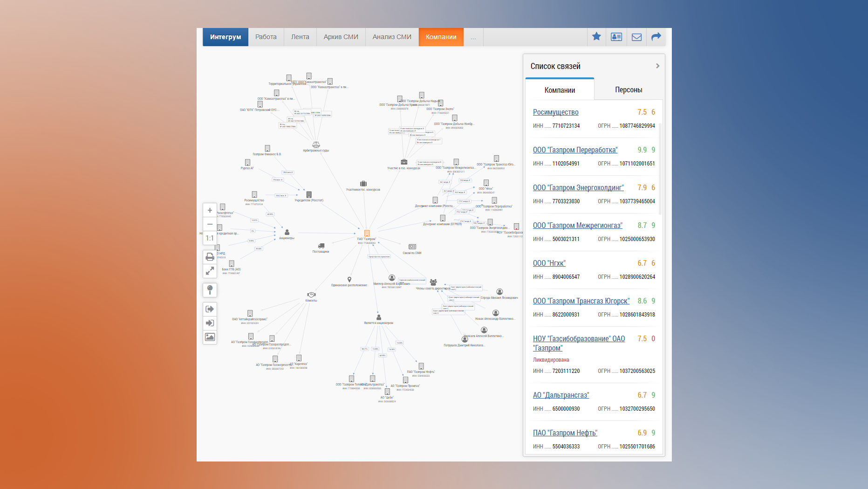Reset graph scale with 1:1 button
Image resolution: width=868 pixels, height=489 pixels.
(210, 238)
